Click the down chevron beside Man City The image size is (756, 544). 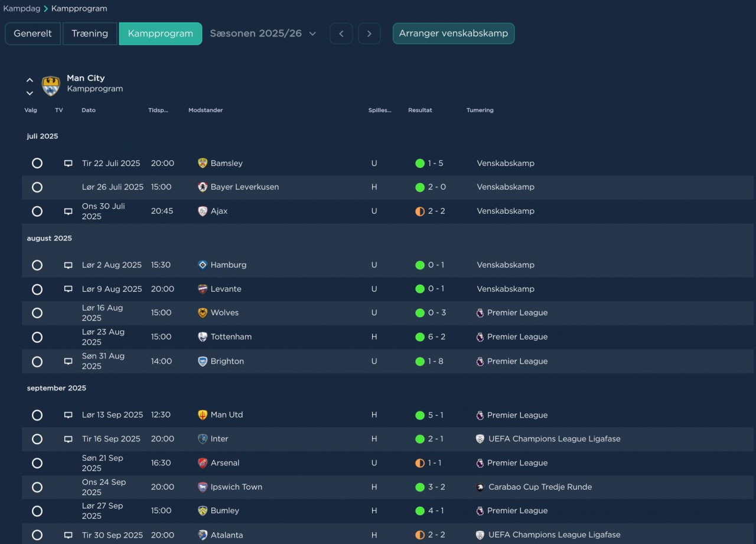click(x=30, y=93)
